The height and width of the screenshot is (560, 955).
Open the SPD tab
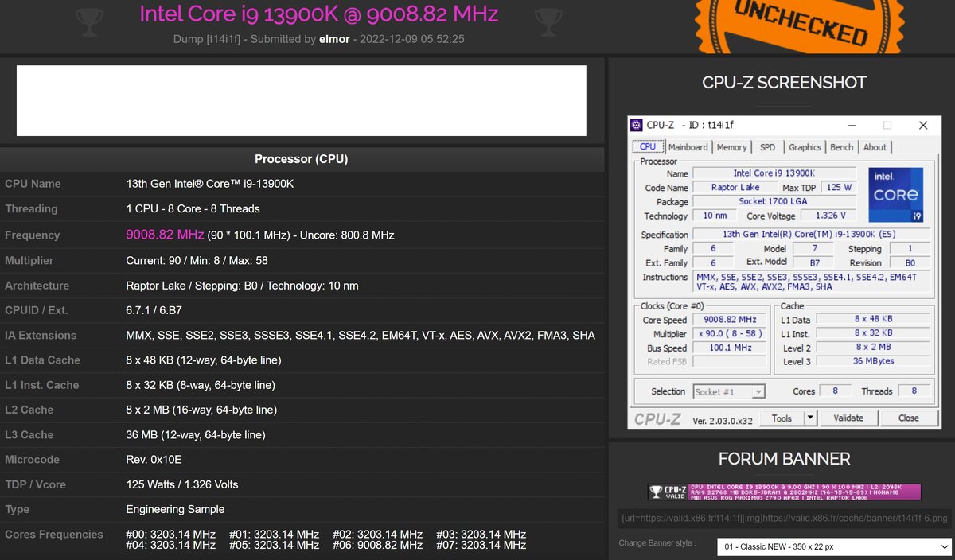pyautogui.click(x=767, y=146)
